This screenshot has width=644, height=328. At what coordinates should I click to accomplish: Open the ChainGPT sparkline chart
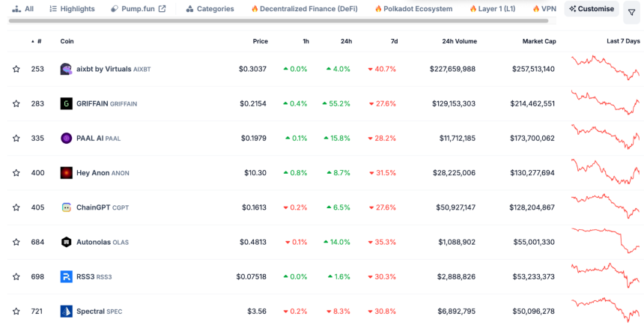point(605,206)
